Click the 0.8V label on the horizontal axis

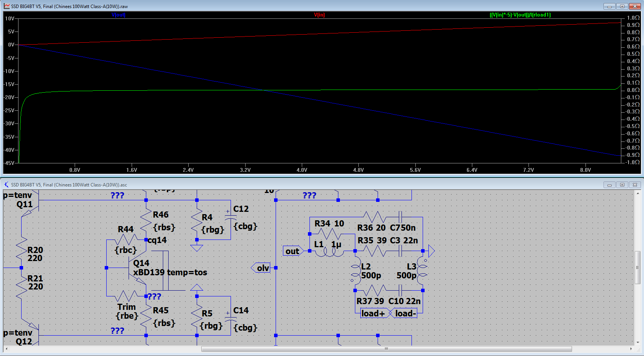coord(75,170)
